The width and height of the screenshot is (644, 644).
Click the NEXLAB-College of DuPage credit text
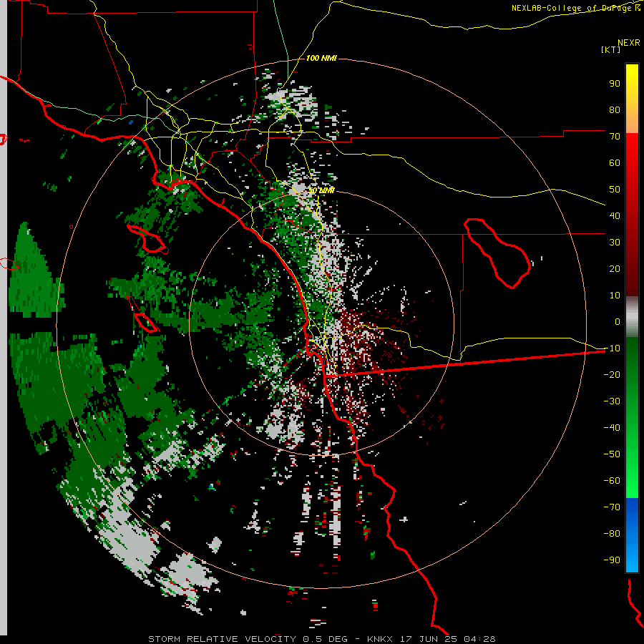pos(576,8)
